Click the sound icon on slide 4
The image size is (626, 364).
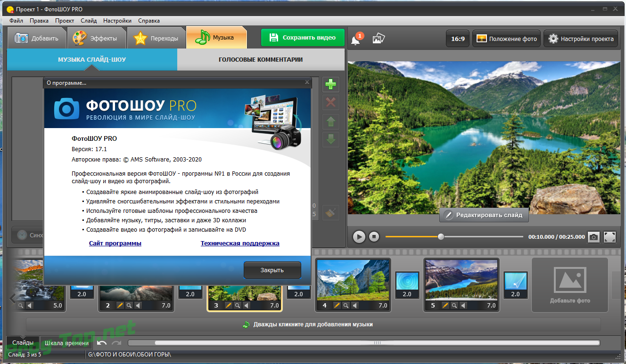tap(354, 306)
